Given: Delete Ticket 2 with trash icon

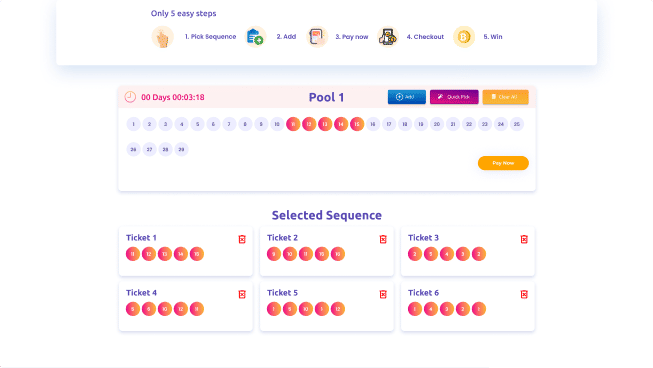Looking at the screenshot, I should 383,239.
